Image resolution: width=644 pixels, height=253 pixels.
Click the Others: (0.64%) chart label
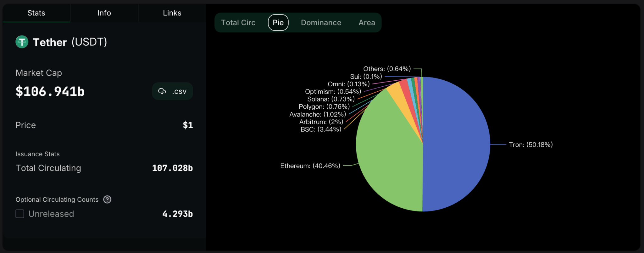click(x=387, y=69)
